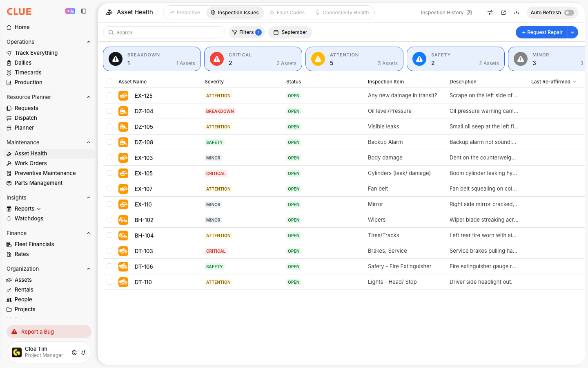Check the DT-110 row checkbox

(109, 282)
